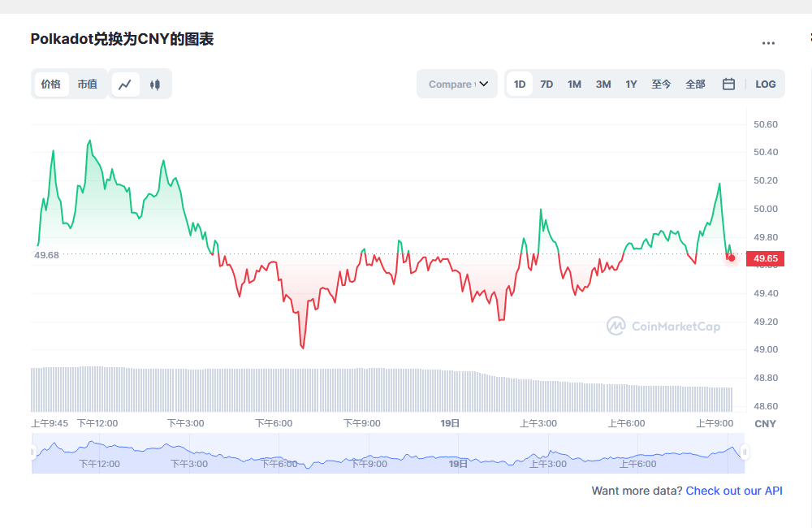812x528 pixels.
Task: Click the 下午9:00 label on time axis
Action: pyautogui.click(x=362, y=423)
